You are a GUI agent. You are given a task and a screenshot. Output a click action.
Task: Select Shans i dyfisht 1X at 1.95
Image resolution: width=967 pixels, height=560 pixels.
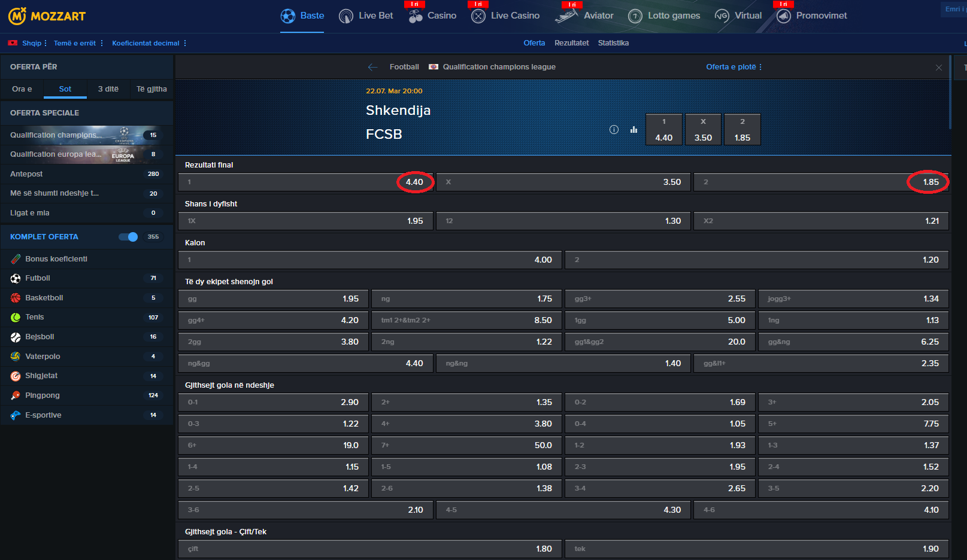click(305, 221)
